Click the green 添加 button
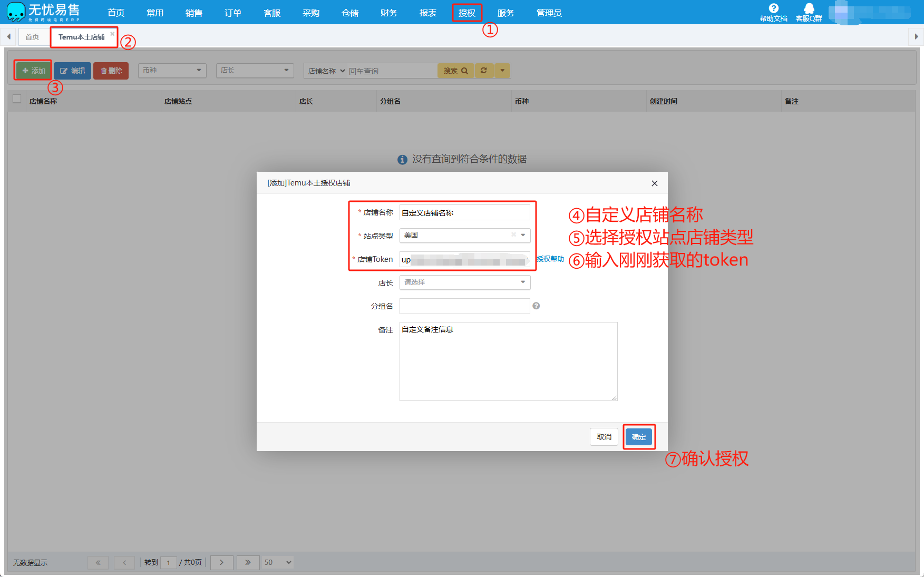924x577 pixels. [x=33, y=71]
